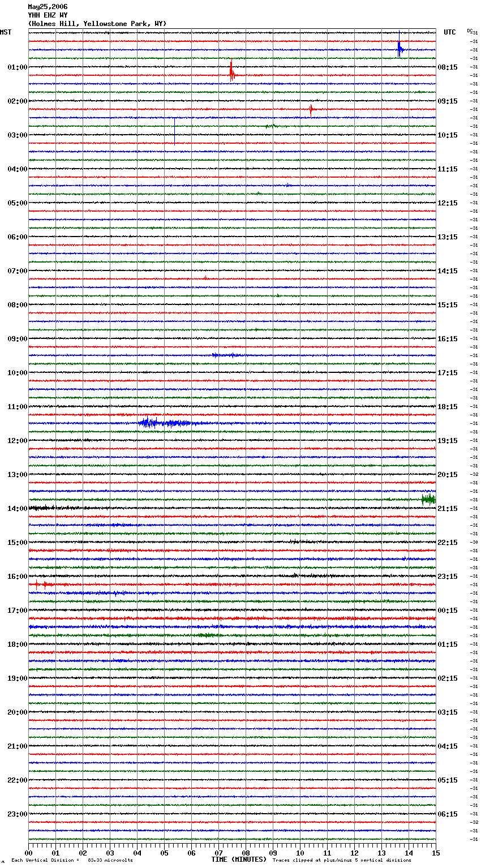Click the 12:15 UTC time label
Screen dimensions: 481x868
448,203
